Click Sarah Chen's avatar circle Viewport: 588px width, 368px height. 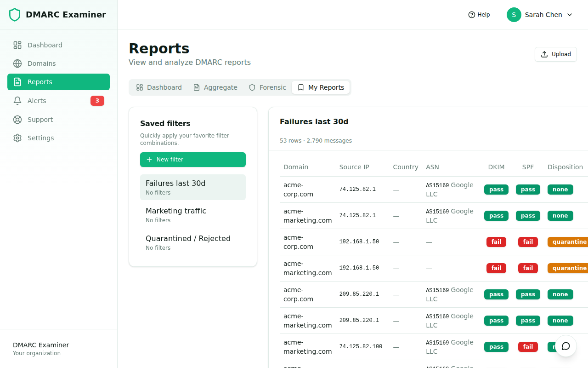tap(514, 15)
